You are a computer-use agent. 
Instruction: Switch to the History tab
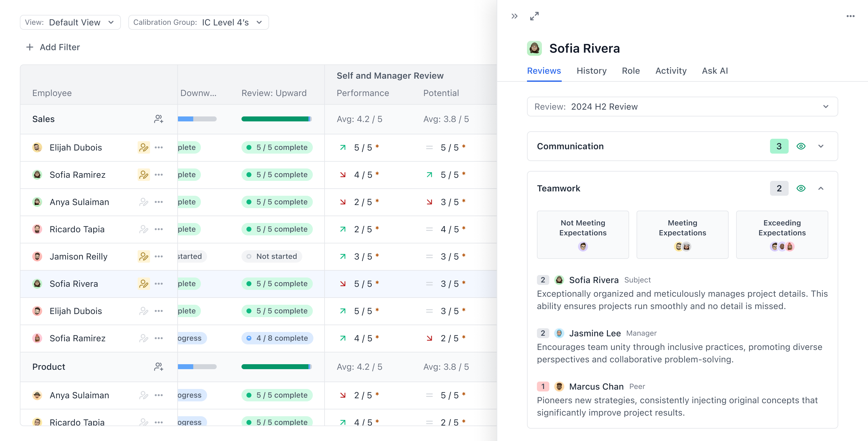point(591,71)
